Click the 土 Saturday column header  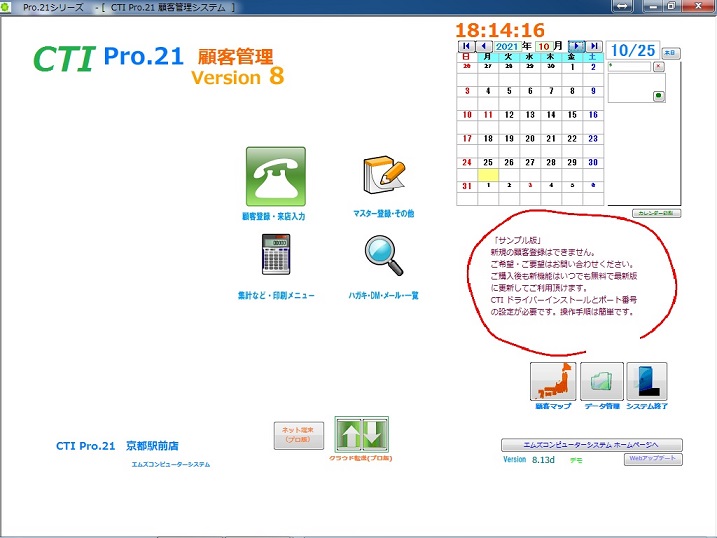593,57
